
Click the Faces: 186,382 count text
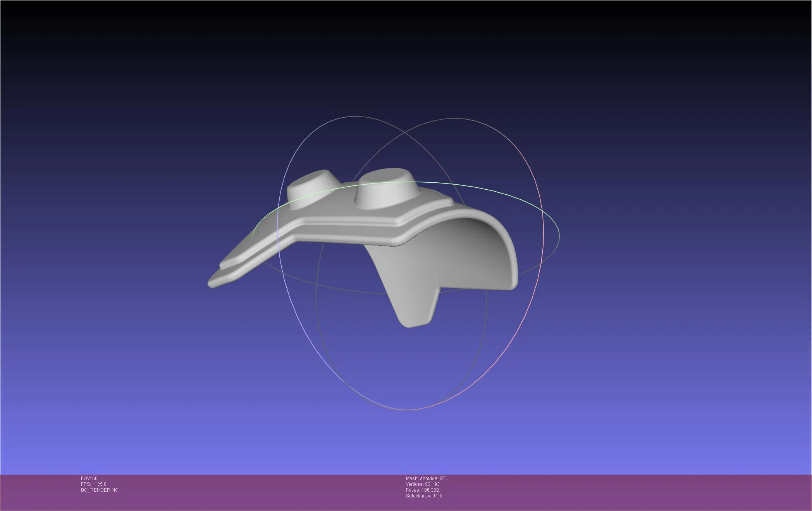[422, 490]
